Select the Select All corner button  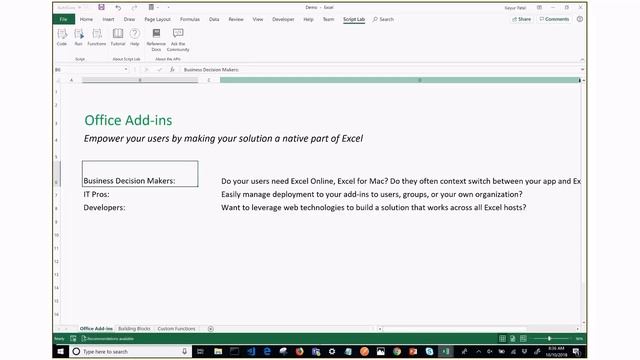(58, 80)
